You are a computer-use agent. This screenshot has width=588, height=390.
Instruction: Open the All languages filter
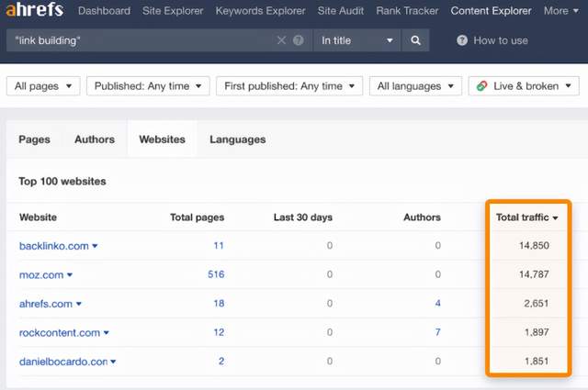(415, 86)
